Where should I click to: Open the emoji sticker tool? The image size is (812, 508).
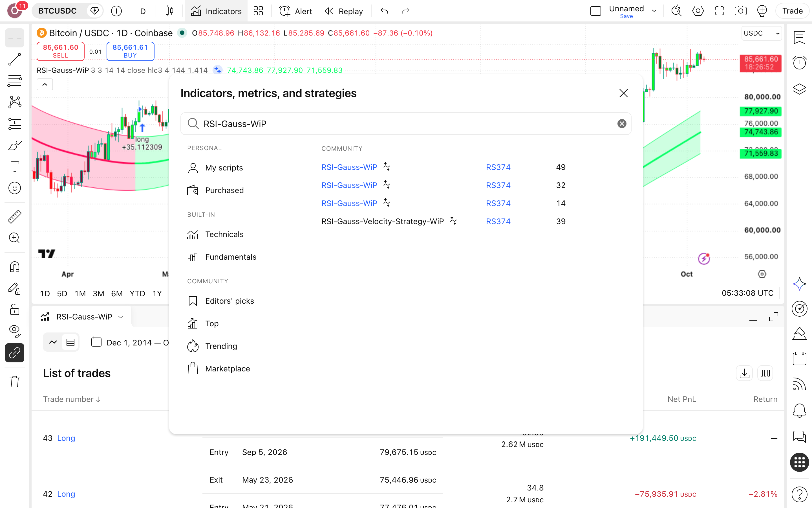click(x=14, y=188)
